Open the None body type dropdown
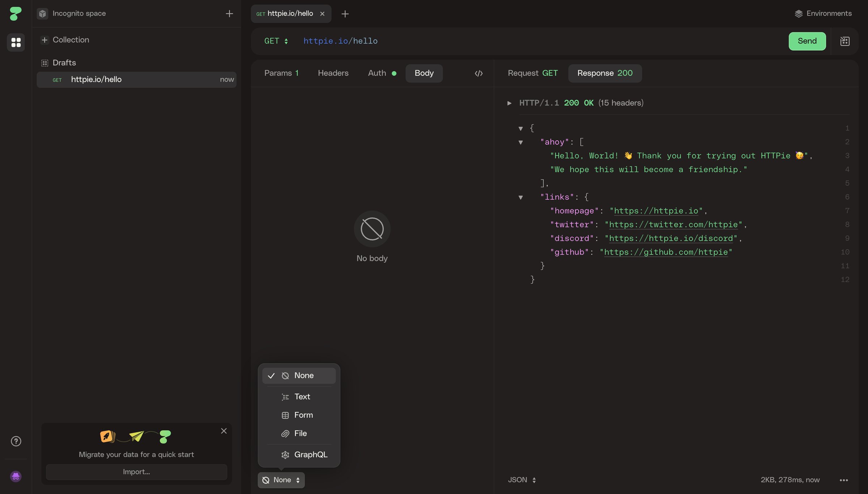 coord(281,480)
